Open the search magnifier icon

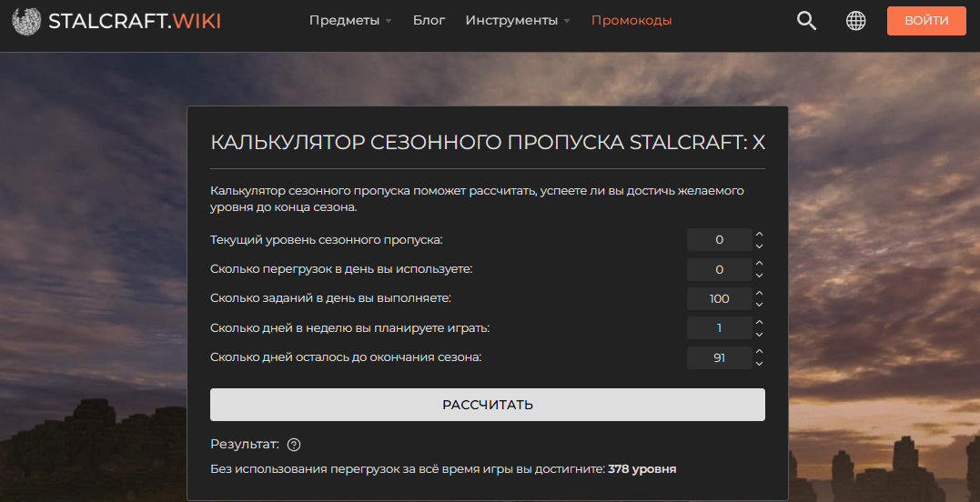pos(806,21)
